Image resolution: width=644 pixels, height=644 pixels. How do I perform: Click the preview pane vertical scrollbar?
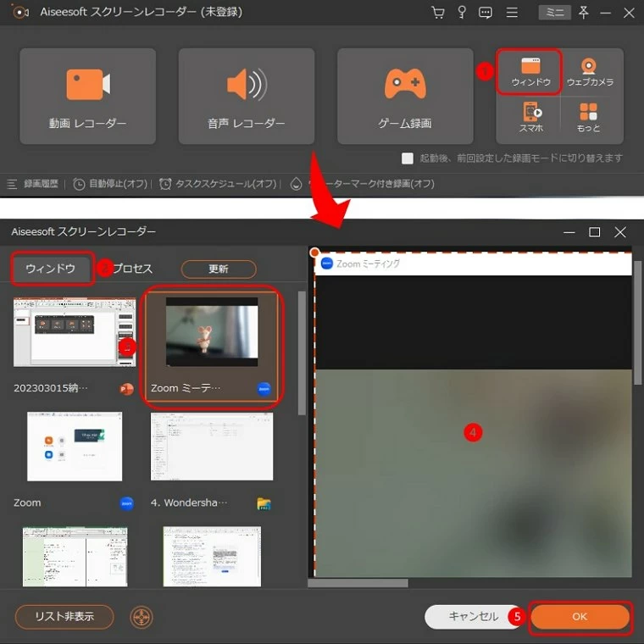click(x=638, y=323)
